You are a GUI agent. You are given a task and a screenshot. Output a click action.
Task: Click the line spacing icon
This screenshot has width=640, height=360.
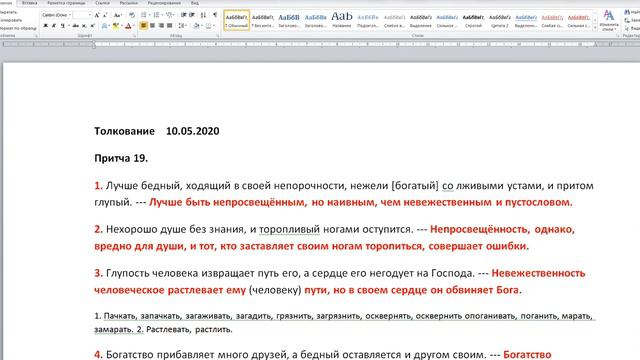[x=182, y=26]
